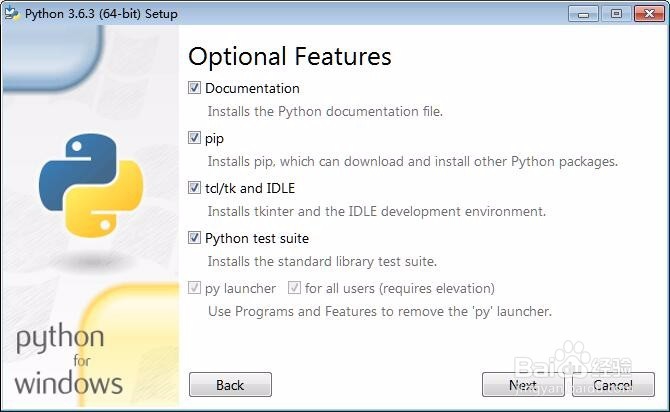Click the 'for all users' elevation checkbox
This screenshot has height=412, width=670.
[x=295, y=288]
